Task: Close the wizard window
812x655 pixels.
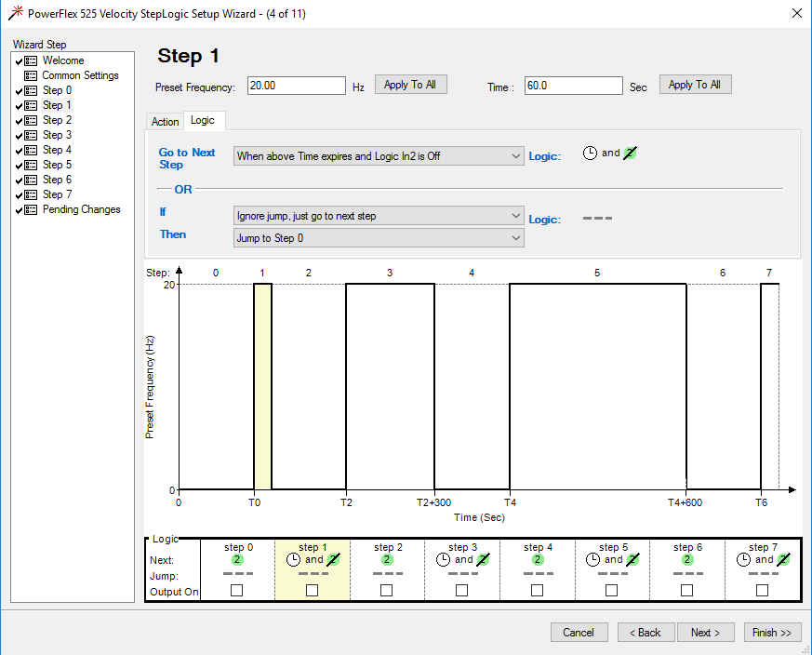Action: pos(797,13)
